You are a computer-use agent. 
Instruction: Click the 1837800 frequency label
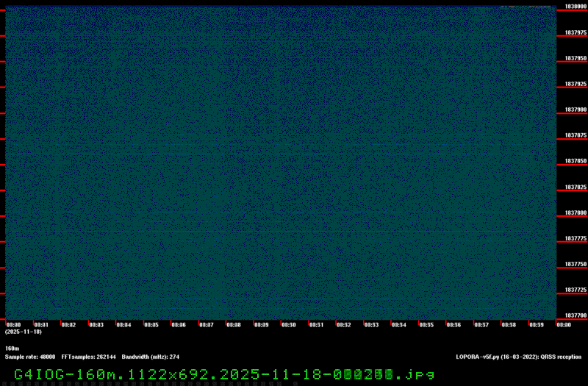[575, 212]
